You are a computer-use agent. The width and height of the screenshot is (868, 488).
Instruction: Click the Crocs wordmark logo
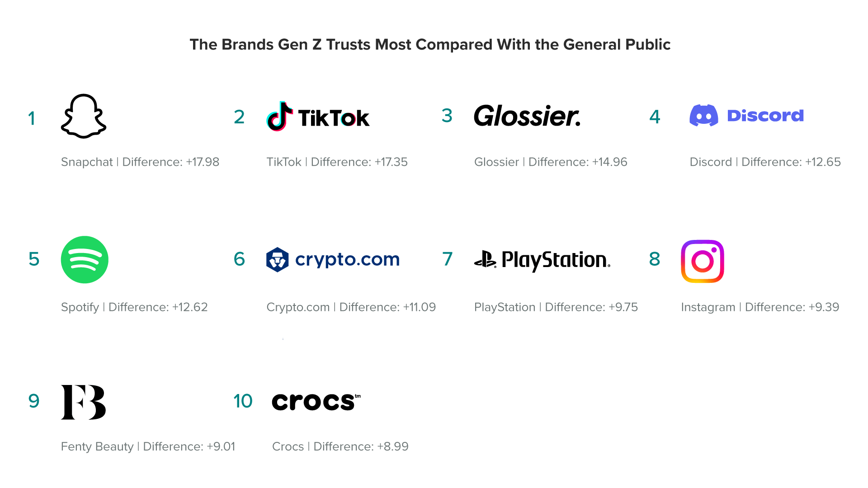click(316, 401)
